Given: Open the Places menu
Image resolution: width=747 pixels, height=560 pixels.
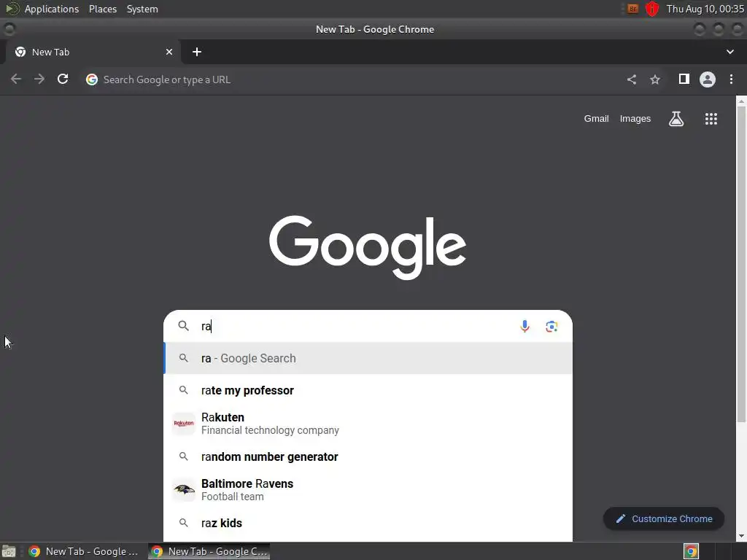Looking at the screenshot, I should point(102,9).
